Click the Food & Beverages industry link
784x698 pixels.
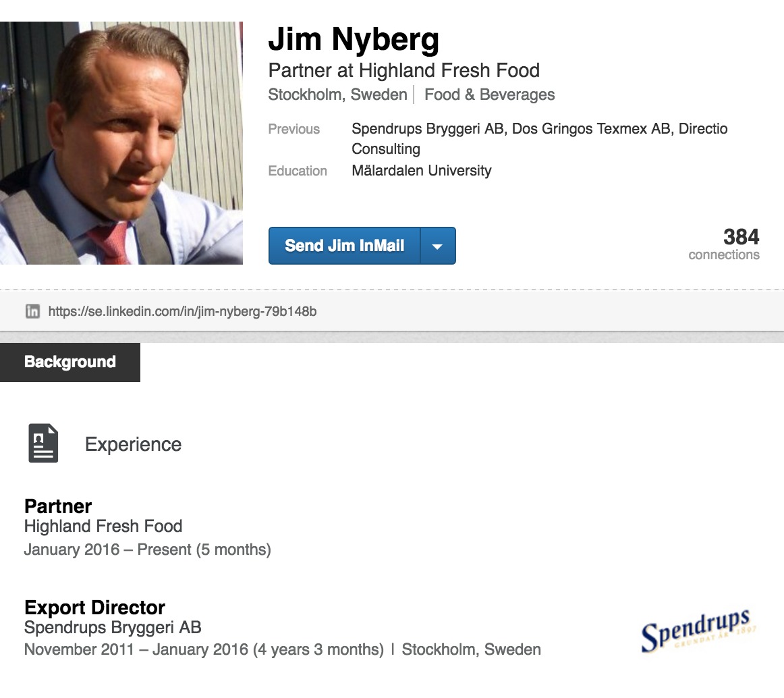coord(489,95)
